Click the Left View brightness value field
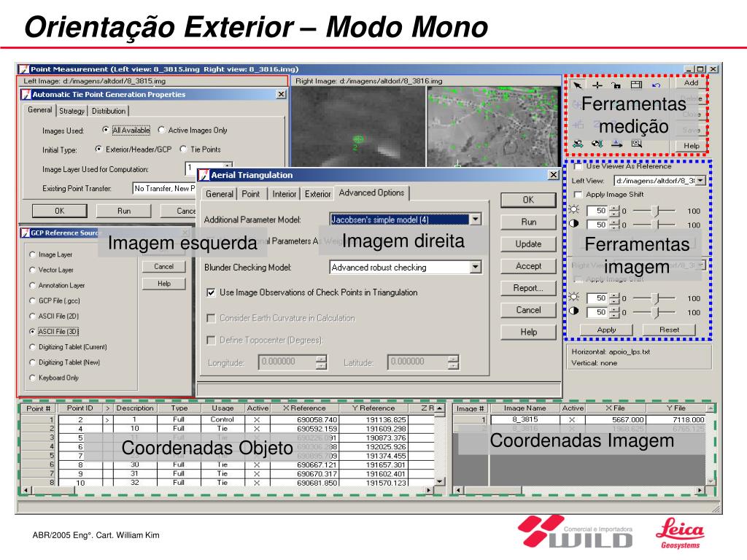Viewport: 747px width, 560px height. (x=597, y=211)
